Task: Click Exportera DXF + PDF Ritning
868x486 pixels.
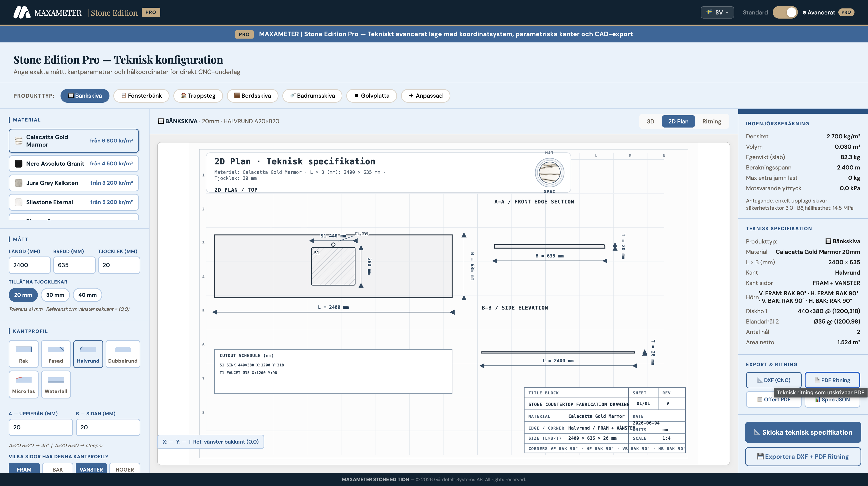Action: tap(803, 456)
